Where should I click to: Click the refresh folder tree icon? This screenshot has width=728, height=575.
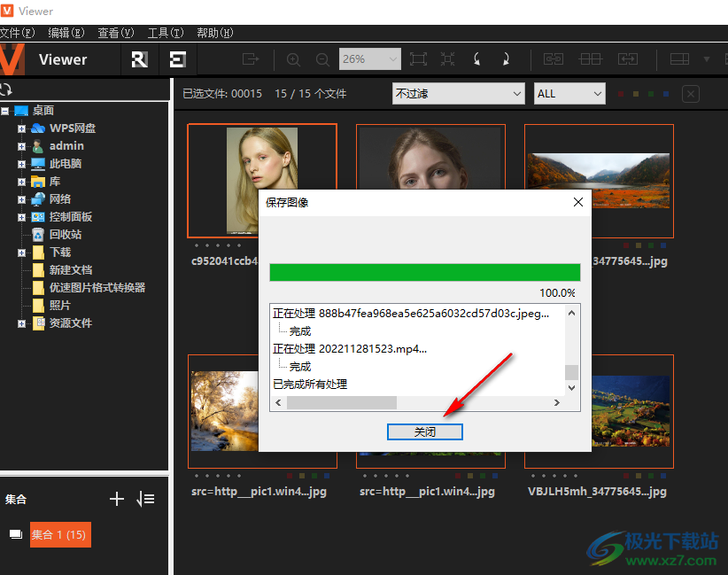[x=6, y=89]
